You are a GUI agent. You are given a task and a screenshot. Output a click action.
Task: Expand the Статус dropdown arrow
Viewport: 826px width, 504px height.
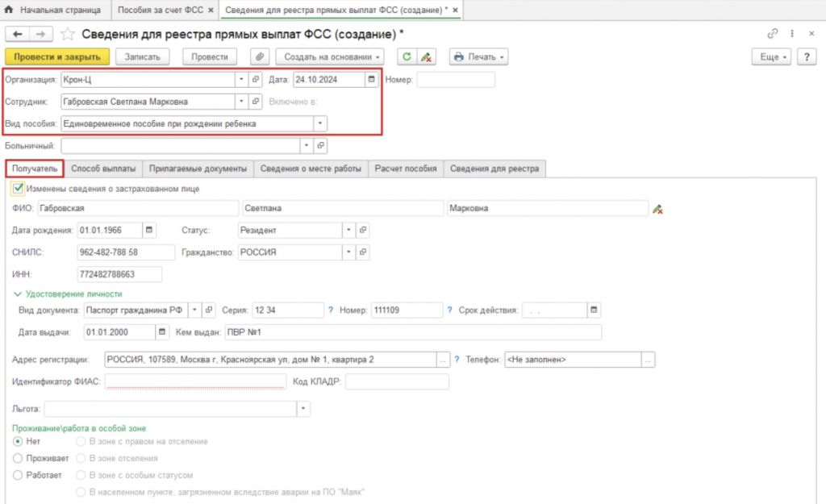[x=348, y=230]
